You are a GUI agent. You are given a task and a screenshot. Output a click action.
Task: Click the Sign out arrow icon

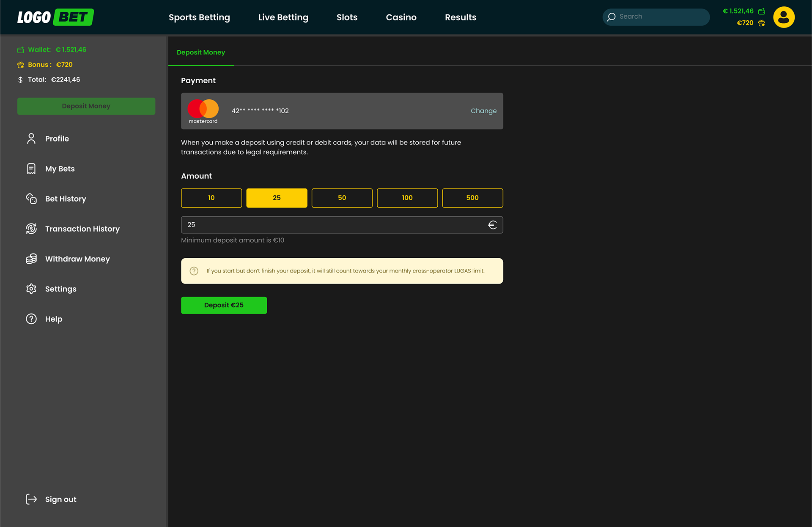coord(31,499)
